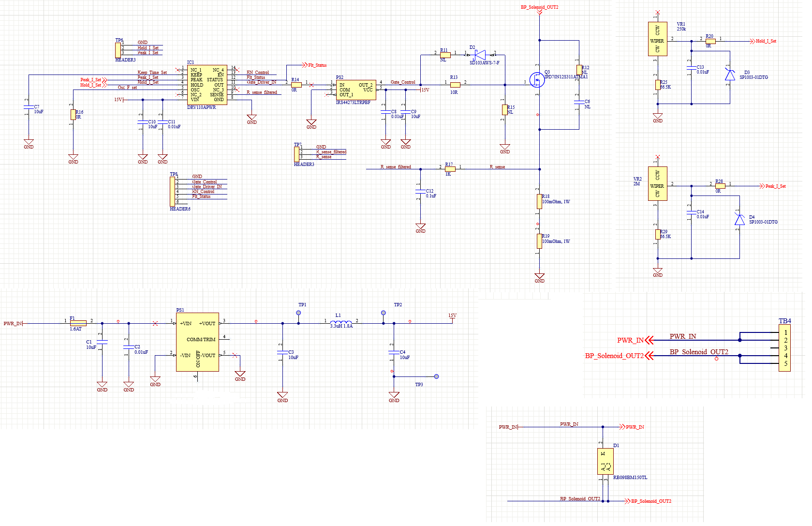Click the '3.3uH 1.8A' inductor value

[341, 326]
